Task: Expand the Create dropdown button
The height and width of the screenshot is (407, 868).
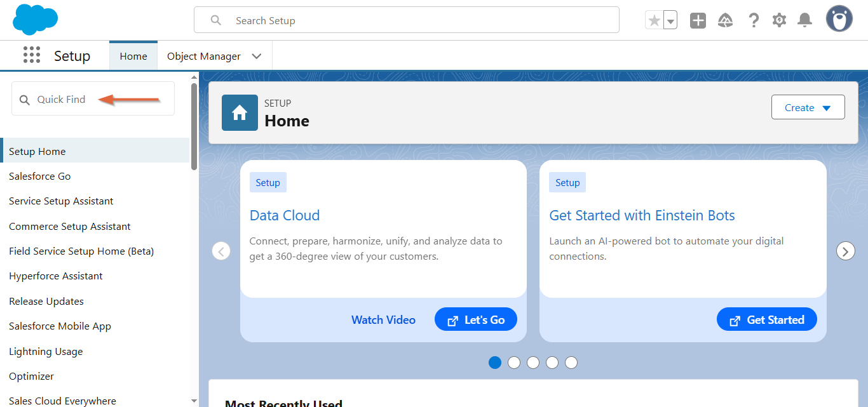Action: [808, 107]
